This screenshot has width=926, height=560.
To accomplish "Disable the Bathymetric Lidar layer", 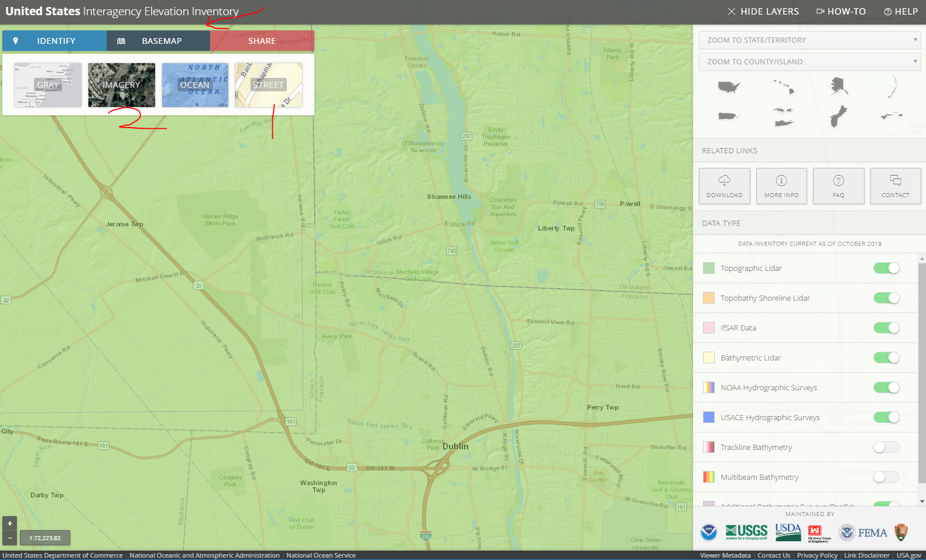I will tap(886, 358).
